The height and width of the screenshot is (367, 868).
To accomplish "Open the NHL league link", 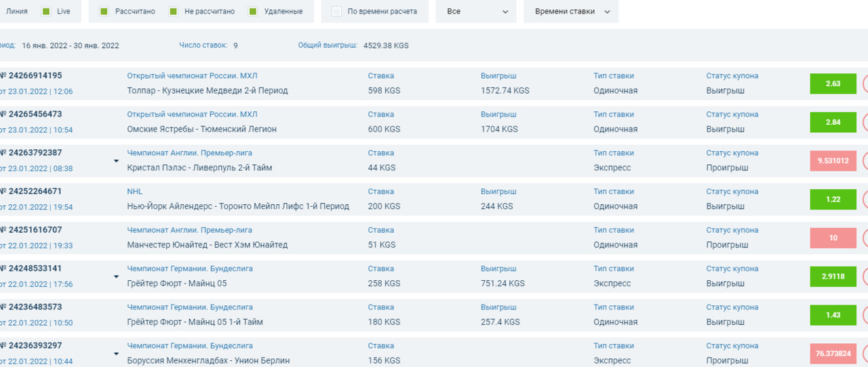I will (135, 191).
